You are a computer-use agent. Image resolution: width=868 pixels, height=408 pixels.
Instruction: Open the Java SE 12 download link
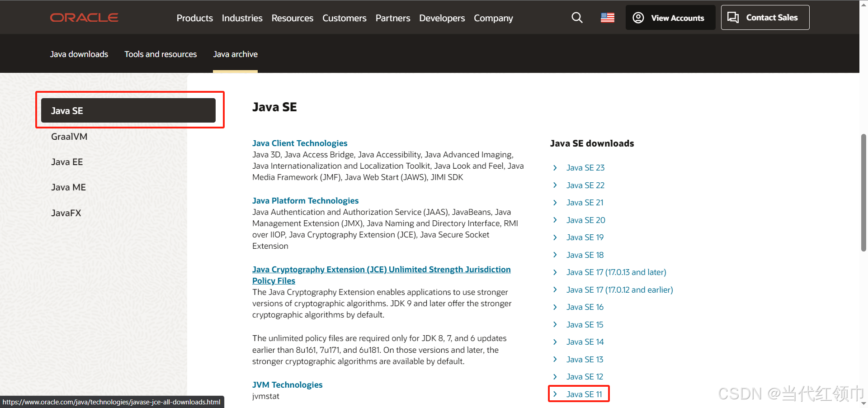coord(585,377)
